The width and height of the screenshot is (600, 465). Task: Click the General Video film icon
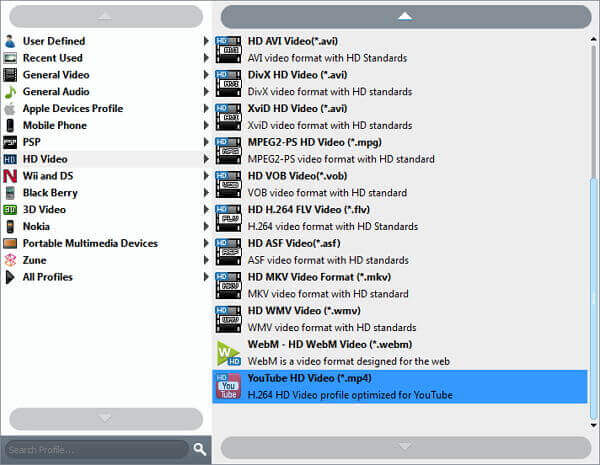(10, 75)
